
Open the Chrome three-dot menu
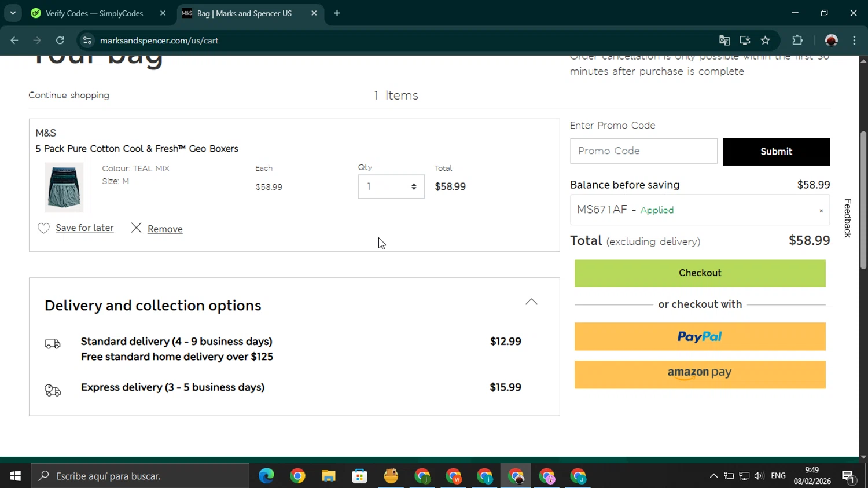pos(854,41)
